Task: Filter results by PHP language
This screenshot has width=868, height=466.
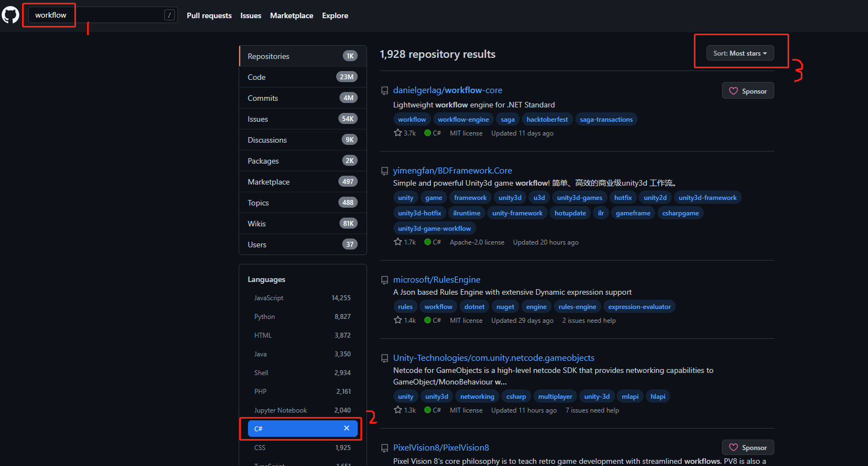Action: [303, 392]
